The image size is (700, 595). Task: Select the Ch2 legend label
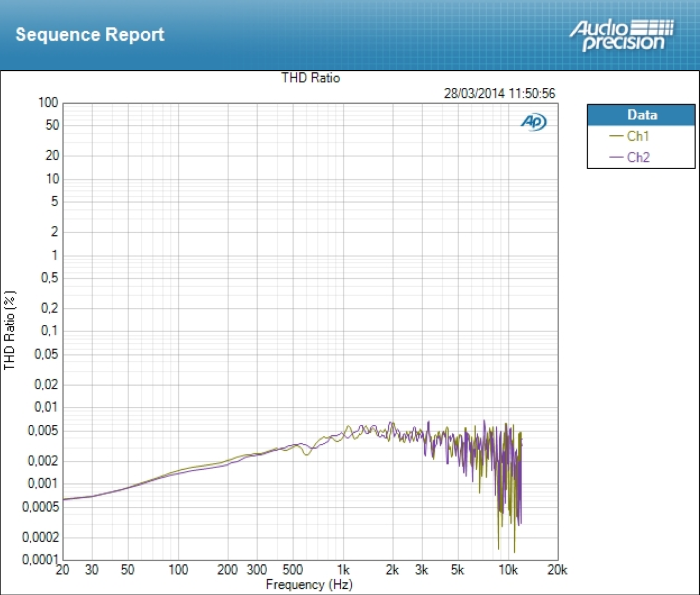638,158
